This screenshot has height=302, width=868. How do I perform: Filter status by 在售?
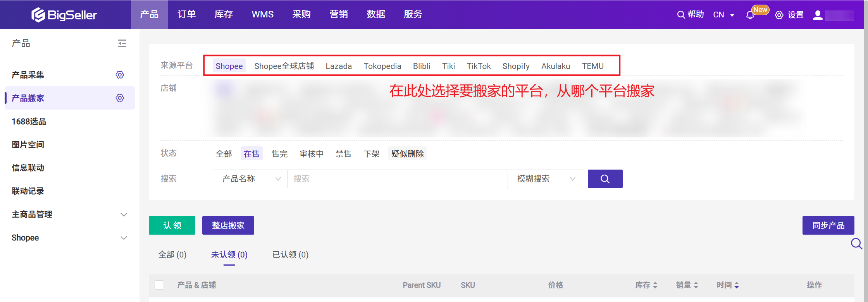click(x=251, y=154)
